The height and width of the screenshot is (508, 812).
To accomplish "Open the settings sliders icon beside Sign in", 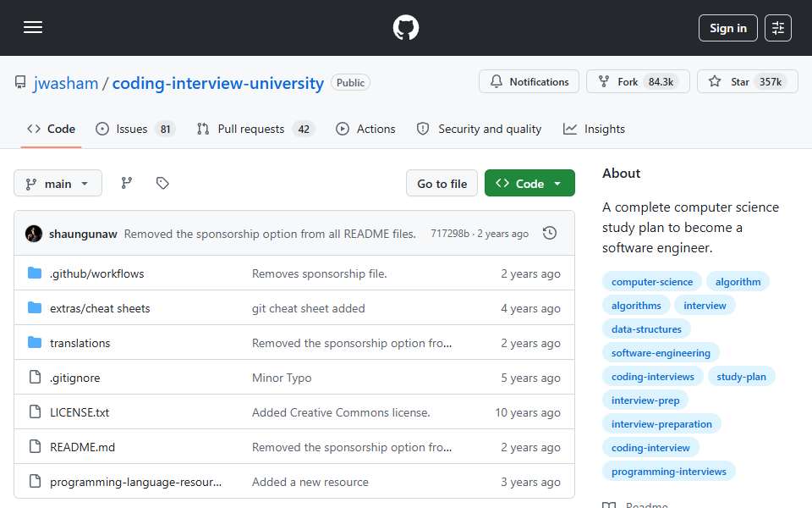I will (x=778, y=28).
